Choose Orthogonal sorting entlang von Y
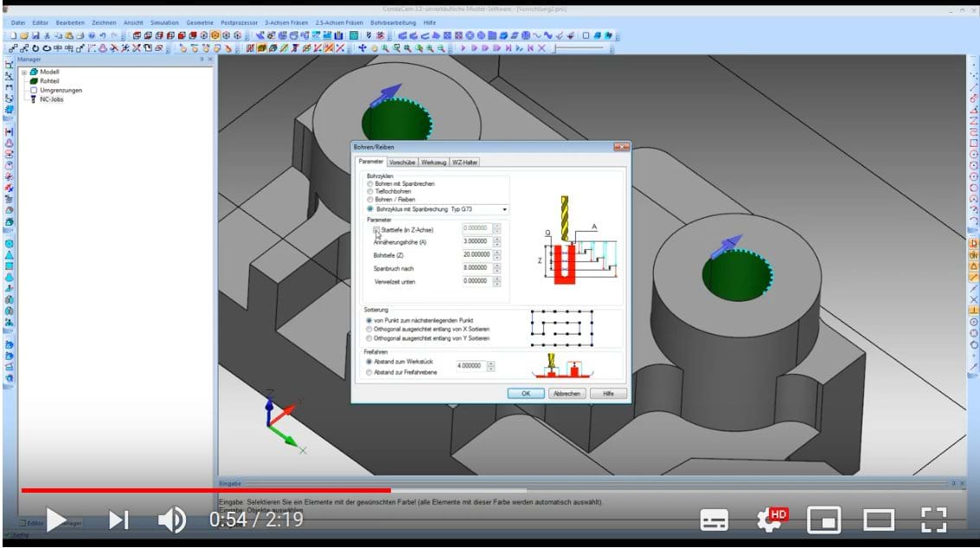 click(368, 338)
